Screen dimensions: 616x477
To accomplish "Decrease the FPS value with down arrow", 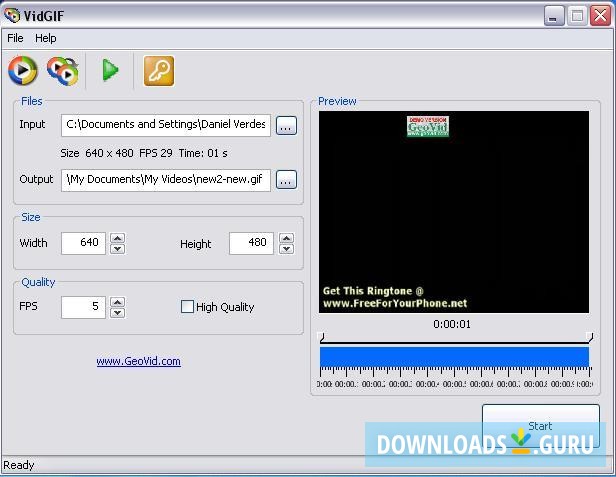I will click(117, 313).
